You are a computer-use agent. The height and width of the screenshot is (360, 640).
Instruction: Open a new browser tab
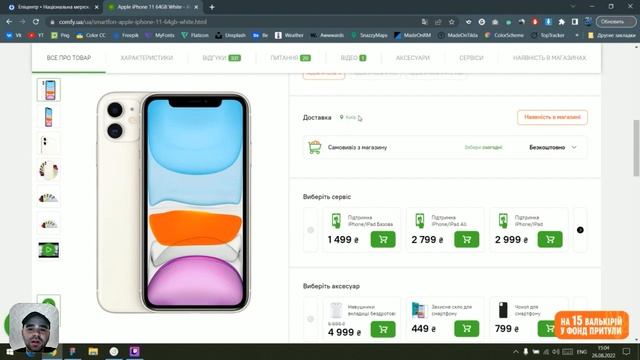[x=211, y=7]
